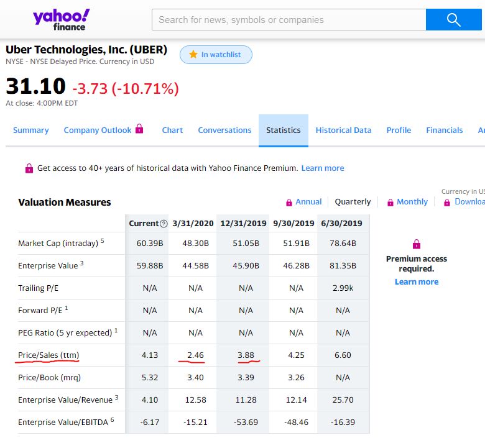Screen dimensions: 485x448
Task: Click the 6.60 Price/Sales value
Action: tap(343, 355)
